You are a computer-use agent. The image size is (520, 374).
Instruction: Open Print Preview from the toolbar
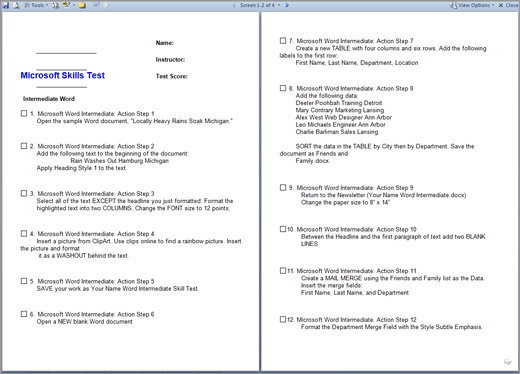[x=16, y=5]
